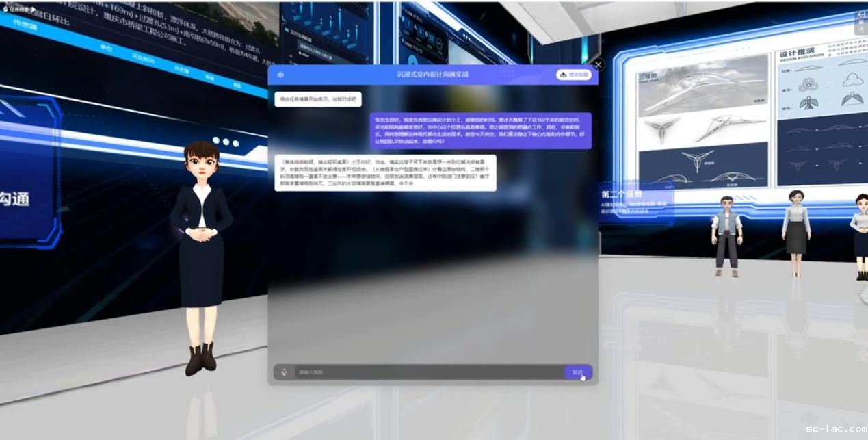Open the collapse panel arrow at top-right
Image resolution: width=868 pixels, height=440 pixels.
860,22
